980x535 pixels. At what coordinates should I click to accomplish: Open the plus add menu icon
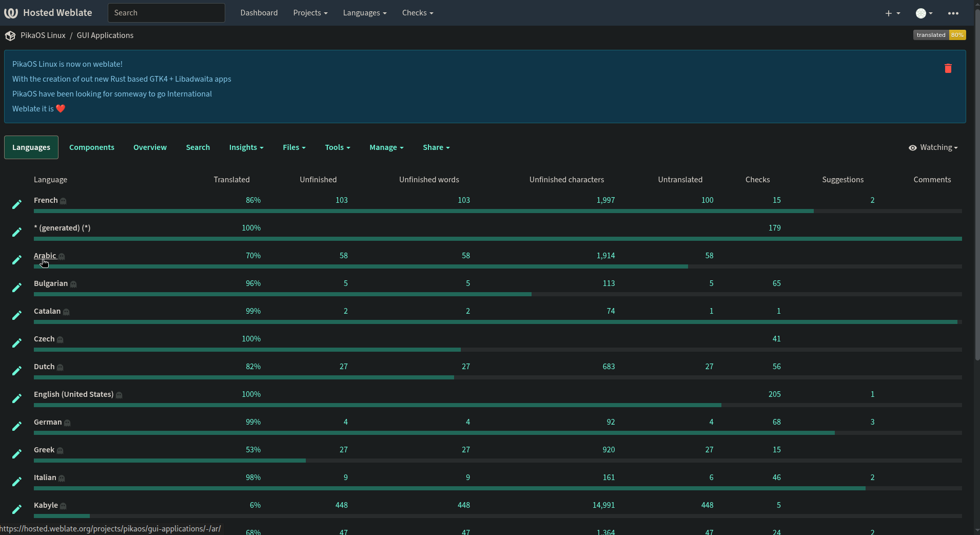click(893, 13)
